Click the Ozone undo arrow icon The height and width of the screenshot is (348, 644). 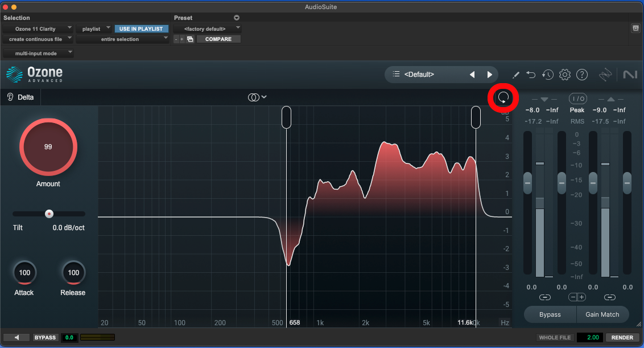(531, 75)
